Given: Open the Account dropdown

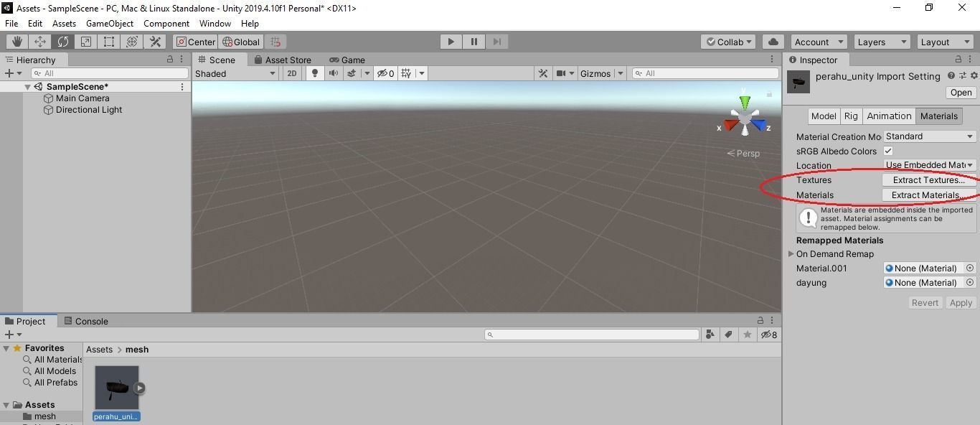Looking at the screenshot, I should coord(819,42).
